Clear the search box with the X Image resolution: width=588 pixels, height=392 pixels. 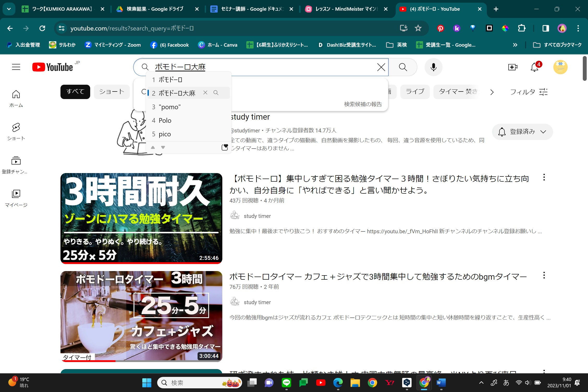381,67
